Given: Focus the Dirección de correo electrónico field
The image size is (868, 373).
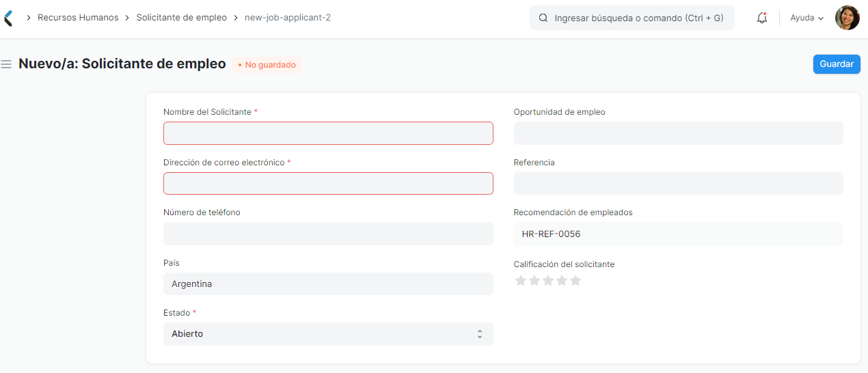Looking at the screenshot, I should [x=328, y=184].
